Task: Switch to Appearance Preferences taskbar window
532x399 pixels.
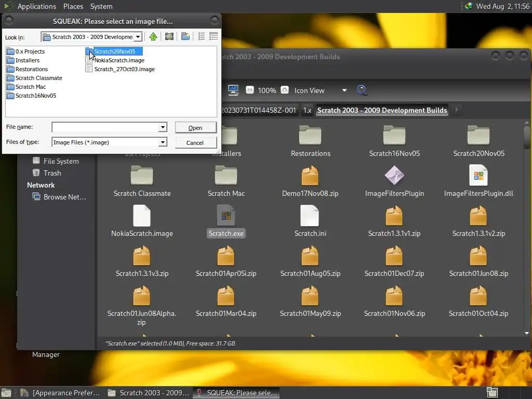Action: click(x=60, y=393)
